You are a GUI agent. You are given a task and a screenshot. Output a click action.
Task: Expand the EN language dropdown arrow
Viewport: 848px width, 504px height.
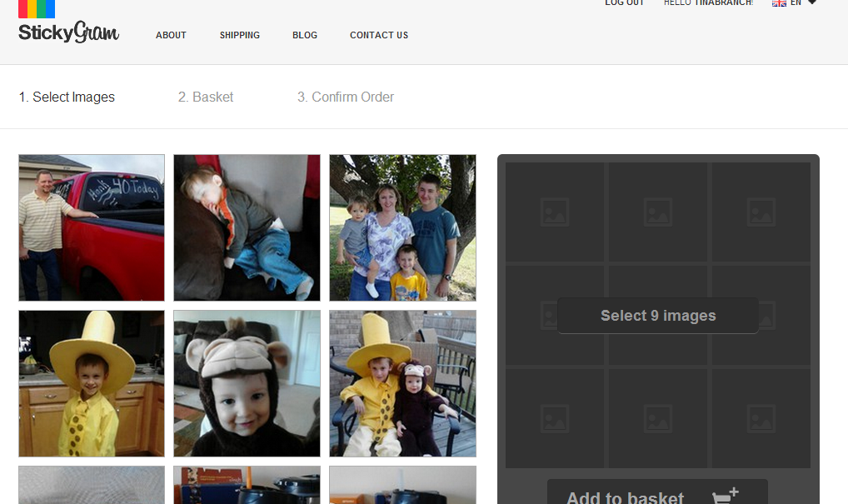pos(812,3)
